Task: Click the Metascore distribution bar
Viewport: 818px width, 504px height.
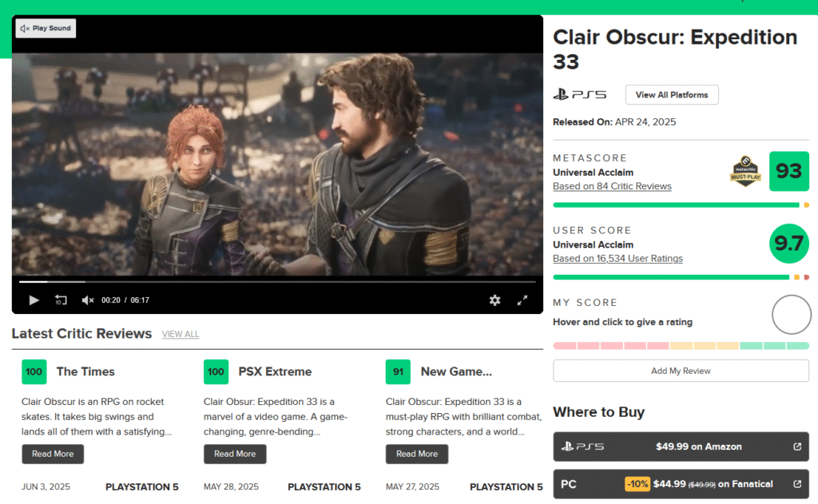Action: click(681, 205)
